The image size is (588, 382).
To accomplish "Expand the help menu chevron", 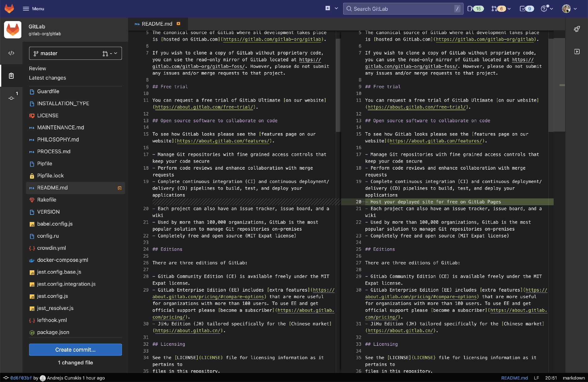I will click(551, 9).
